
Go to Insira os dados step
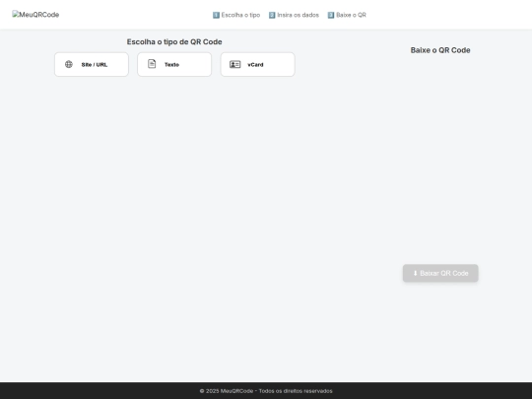point(294,15)
